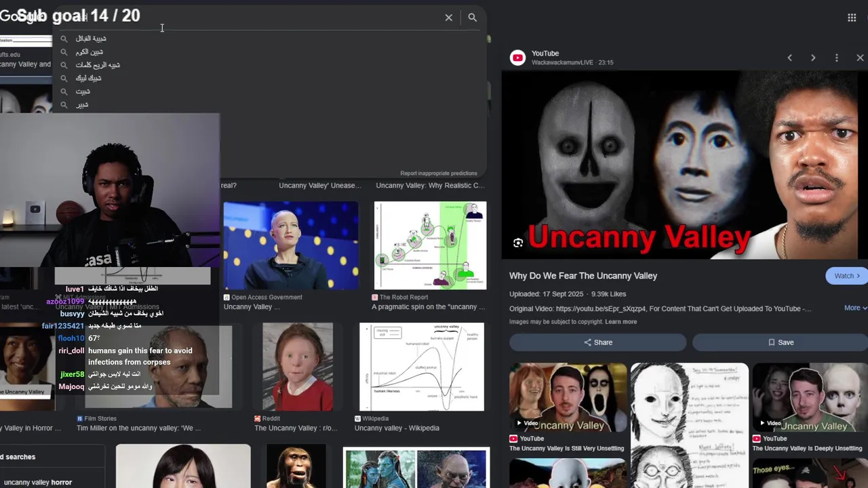
Task: Select suggestion "شبيبة القبائل"
Action: click(x=91, y=39)
